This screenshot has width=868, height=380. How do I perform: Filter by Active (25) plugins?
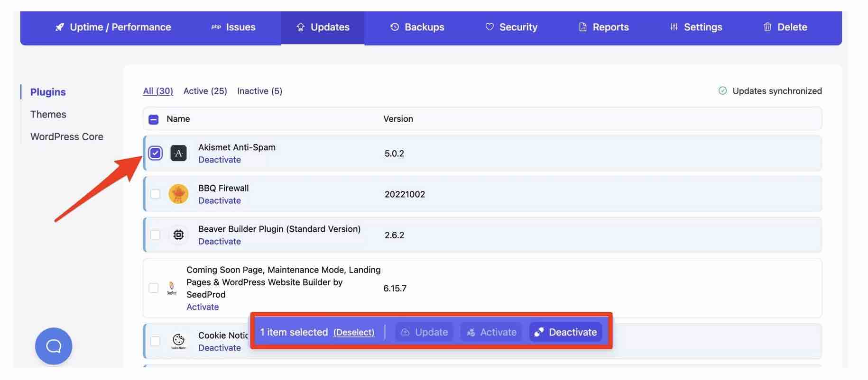point(205,91)
